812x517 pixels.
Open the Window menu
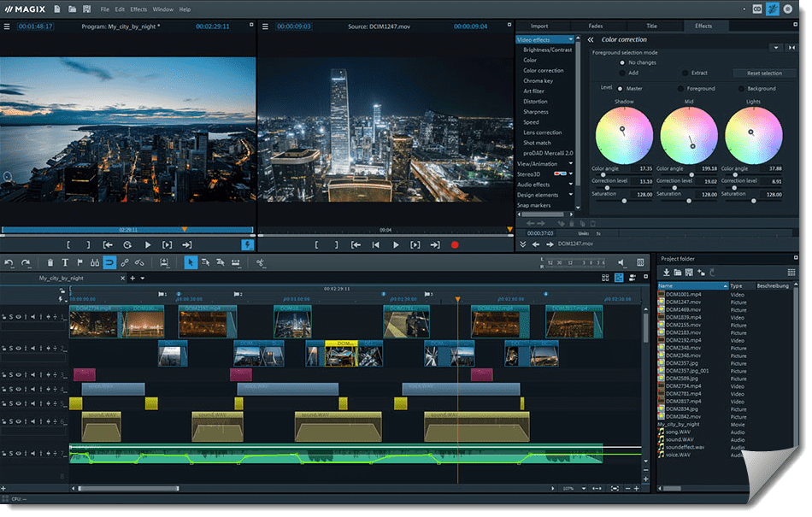pos(163,9)
